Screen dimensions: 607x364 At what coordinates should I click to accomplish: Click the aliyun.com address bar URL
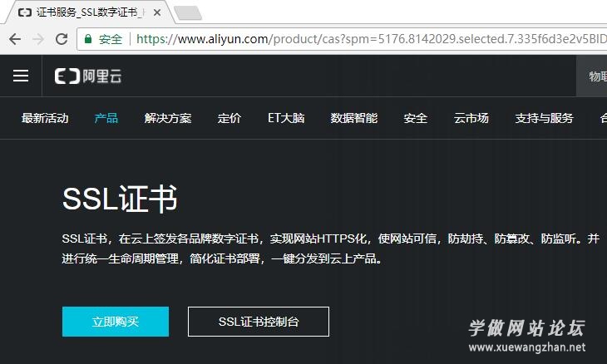(371, 39)
